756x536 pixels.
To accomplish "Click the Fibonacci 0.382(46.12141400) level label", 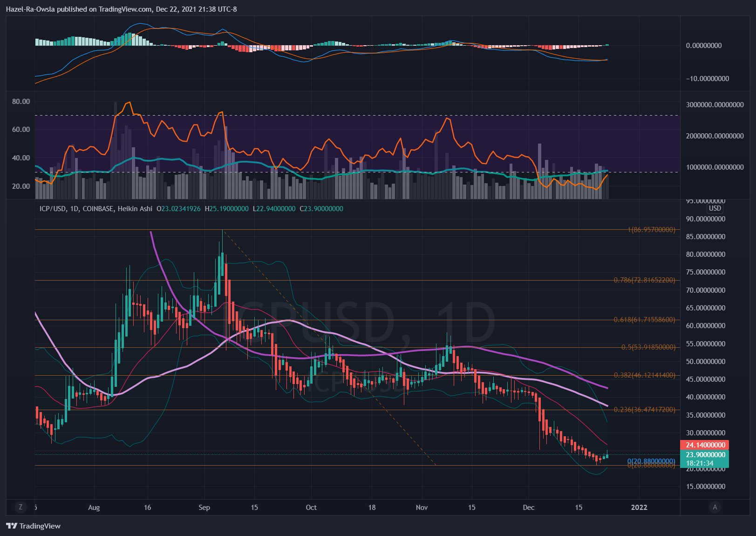I will pyautogui.click(x=644, y=375).
